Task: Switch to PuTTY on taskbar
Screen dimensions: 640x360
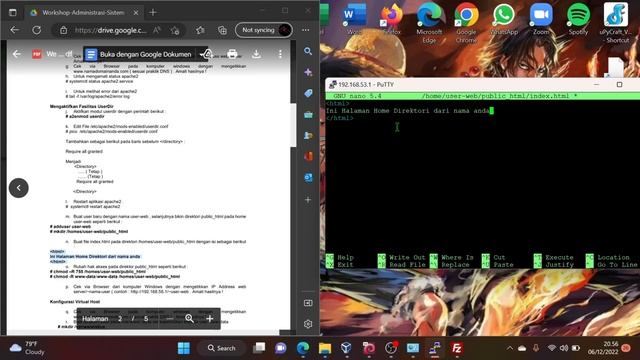Action: tap(435, 348)
